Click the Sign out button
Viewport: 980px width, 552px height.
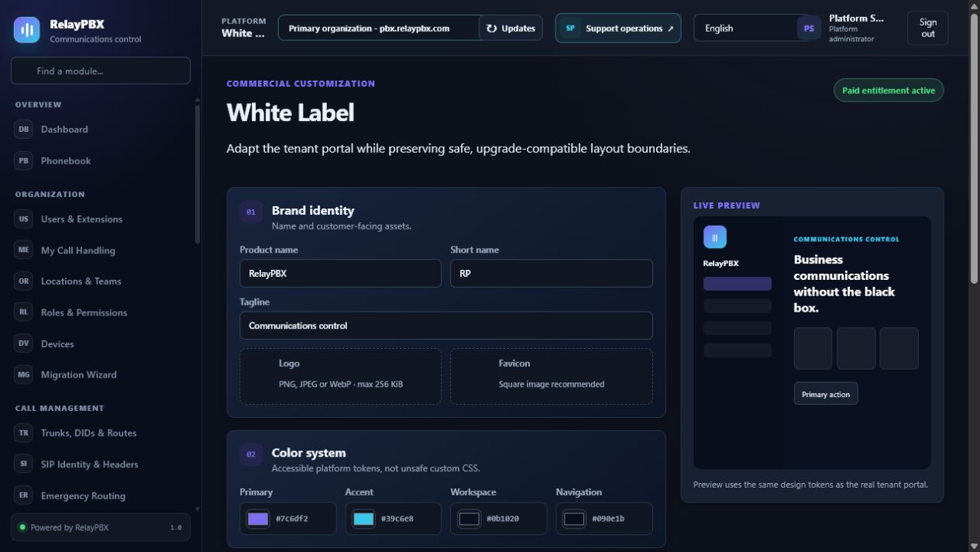point(927,28)
